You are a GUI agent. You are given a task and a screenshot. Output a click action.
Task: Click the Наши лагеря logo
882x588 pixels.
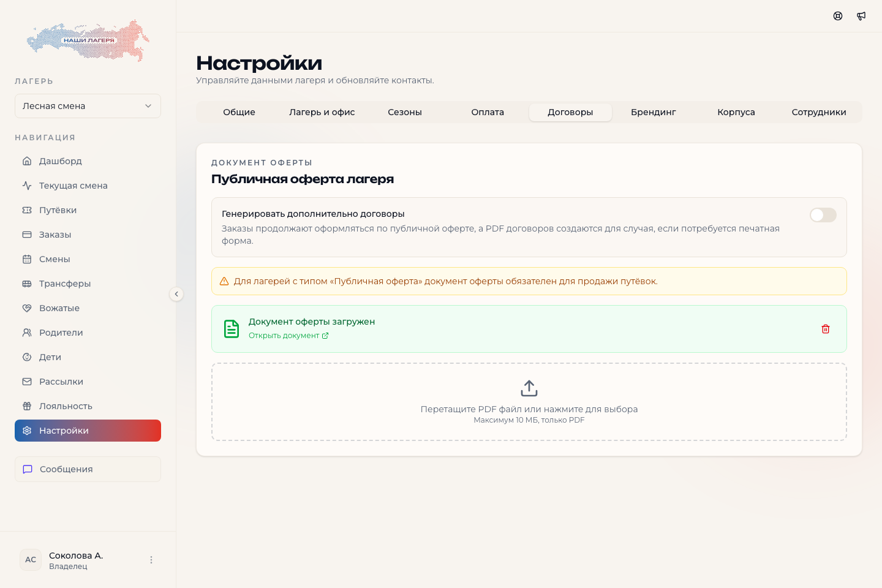point(88,40)
